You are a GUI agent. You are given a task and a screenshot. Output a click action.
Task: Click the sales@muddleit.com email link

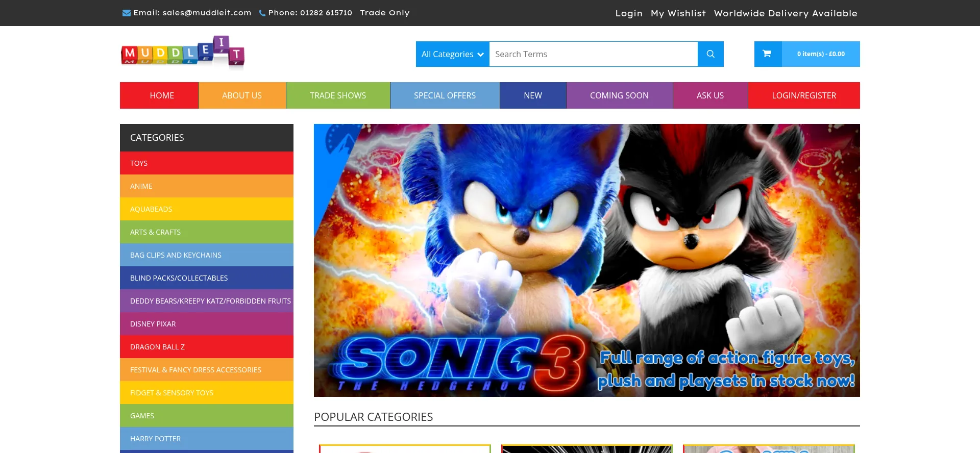coord(207,13)
